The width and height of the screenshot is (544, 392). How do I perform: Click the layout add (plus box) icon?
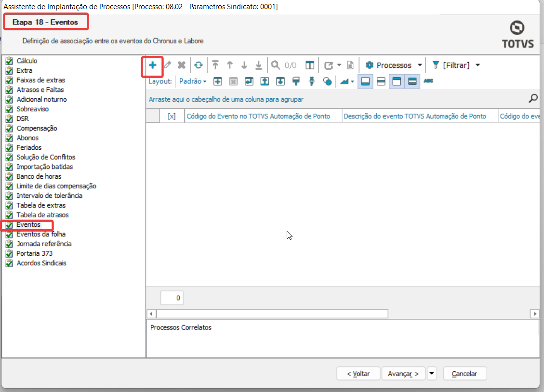[218, 81]
